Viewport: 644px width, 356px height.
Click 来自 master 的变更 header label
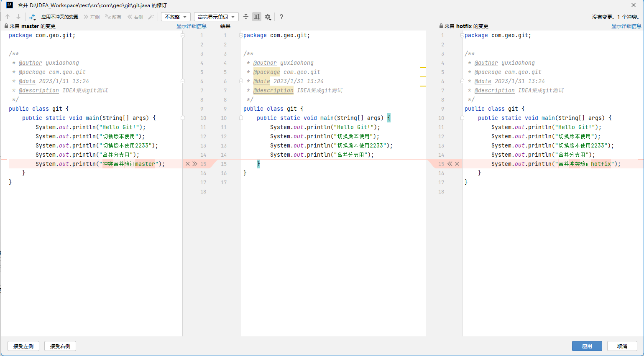coord(33,26)
